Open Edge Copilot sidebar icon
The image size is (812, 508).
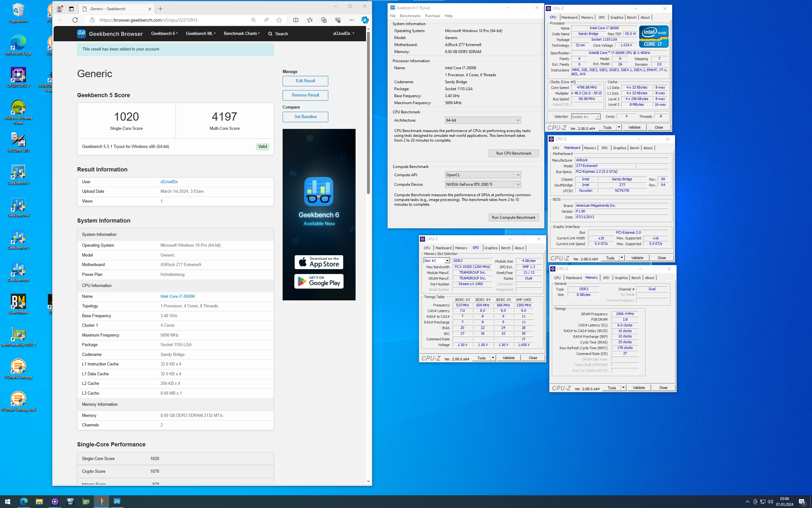tap(365, 20)
